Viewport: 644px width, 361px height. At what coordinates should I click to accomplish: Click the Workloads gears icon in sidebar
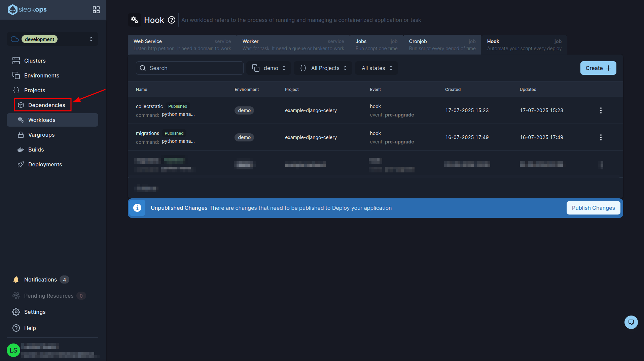click(x=21, y=120)
